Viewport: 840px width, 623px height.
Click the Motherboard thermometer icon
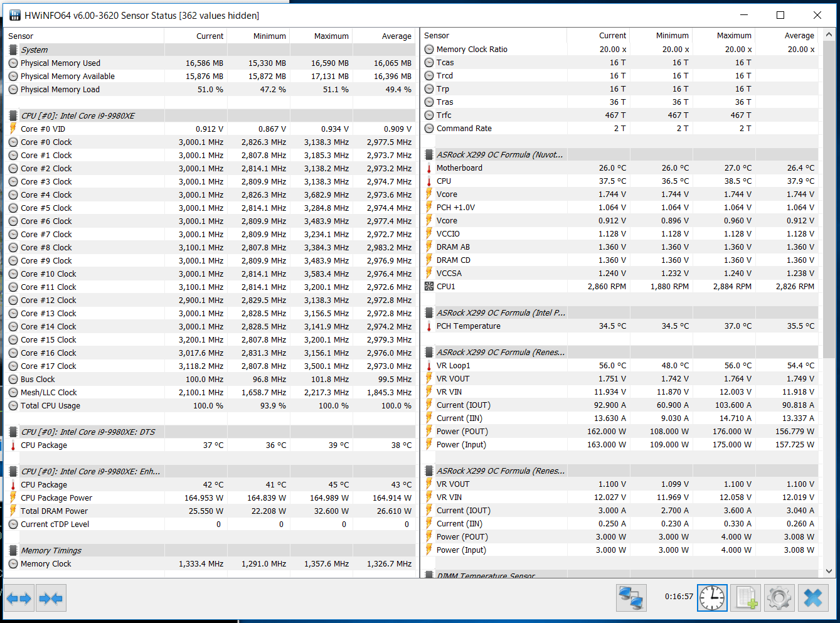429,168
